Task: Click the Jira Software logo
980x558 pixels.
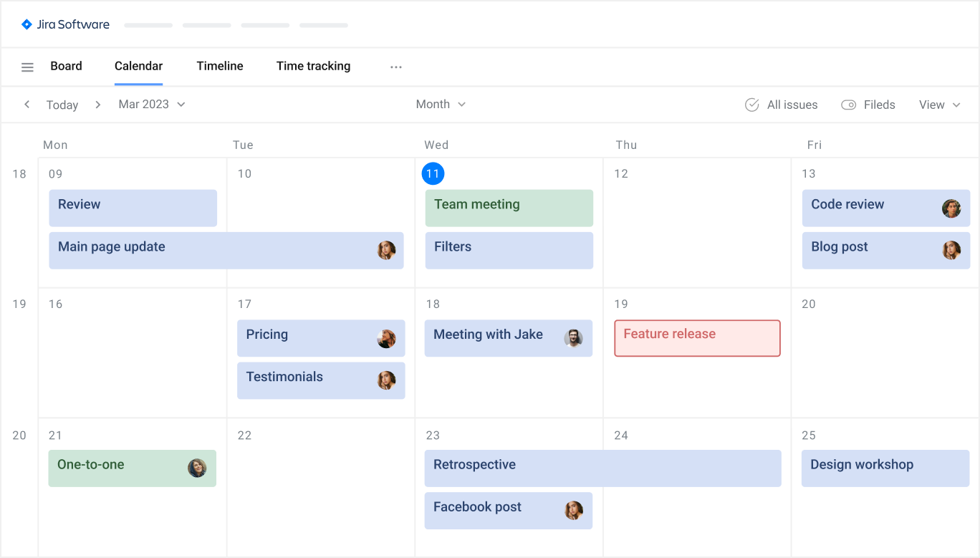Action: tap(64, 24)
